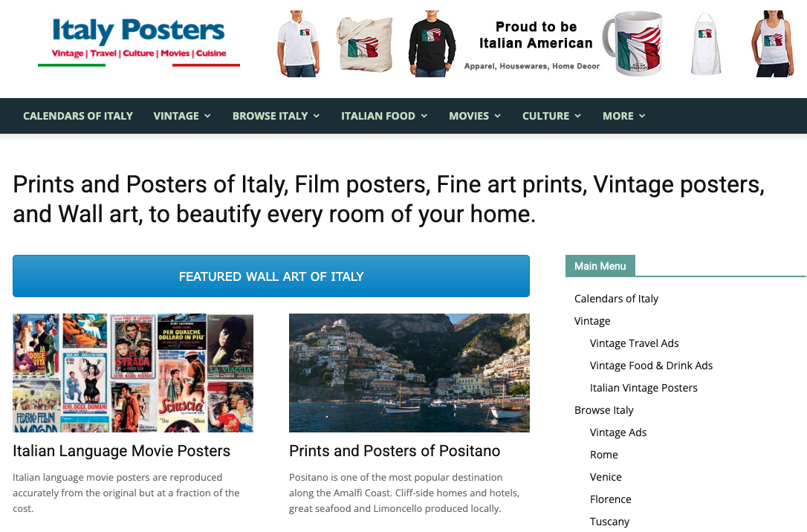Click the black long-sleeve shirt image
Image resolution: width=807 pixels, height=532 pixels.
click(x=432, y=44)
